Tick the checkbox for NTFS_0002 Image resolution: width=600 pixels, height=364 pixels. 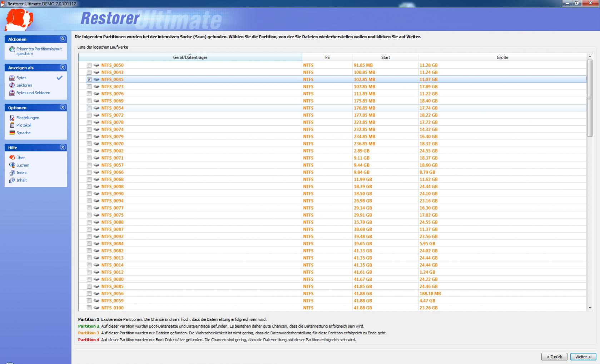(89, 151)
